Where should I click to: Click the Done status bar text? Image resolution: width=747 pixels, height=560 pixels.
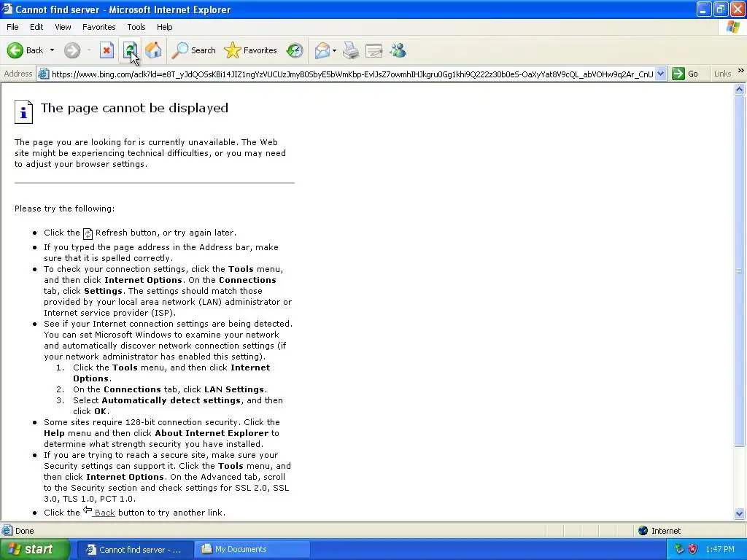click(24, 531)
